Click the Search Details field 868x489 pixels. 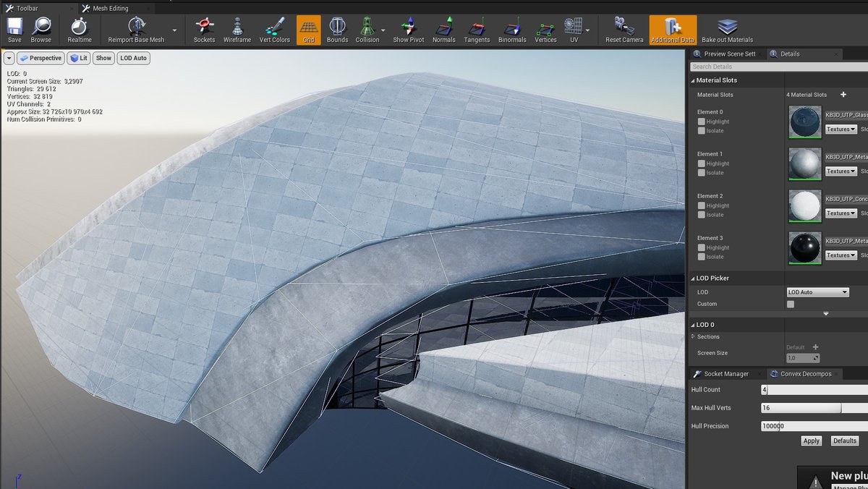[778, 67]
